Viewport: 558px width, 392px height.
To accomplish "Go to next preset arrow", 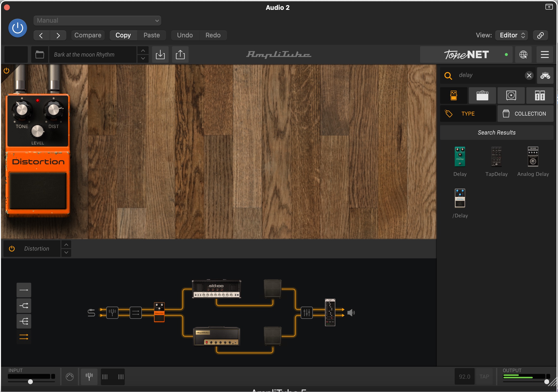I will [x=58, y=35].
